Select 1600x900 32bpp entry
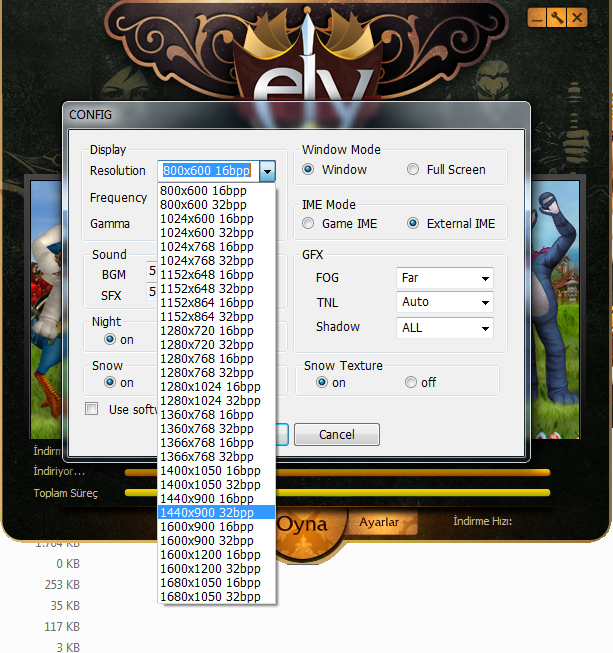Viewport: 613px width, 653px height. click(x=217, y=541)
